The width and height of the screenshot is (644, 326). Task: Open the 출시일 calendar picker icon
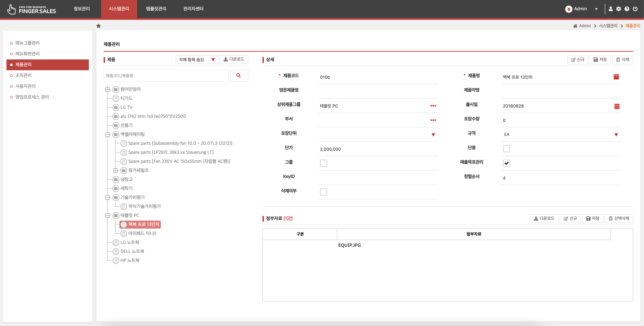click(617, 106)
